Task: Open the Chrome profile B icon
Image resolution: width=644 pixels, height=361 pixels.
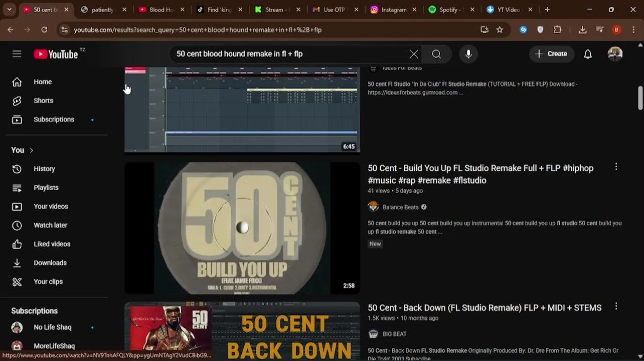Action: point(616,30)
